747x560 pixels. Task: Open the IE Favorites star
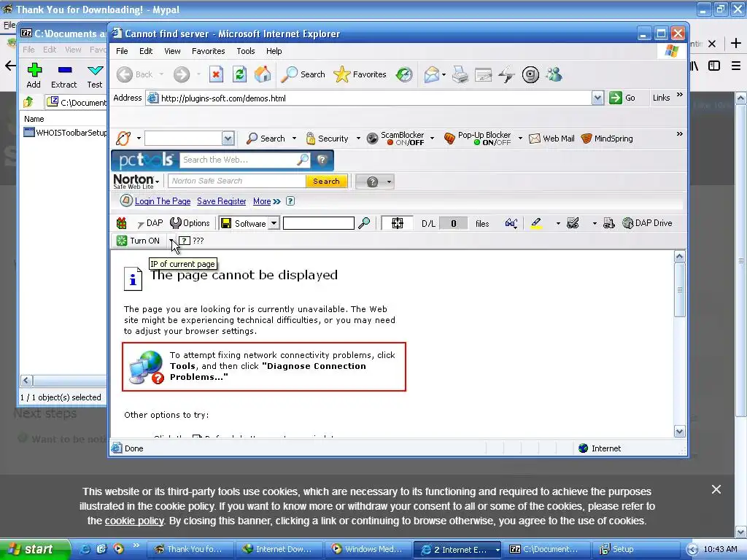[x=360, y=74]
